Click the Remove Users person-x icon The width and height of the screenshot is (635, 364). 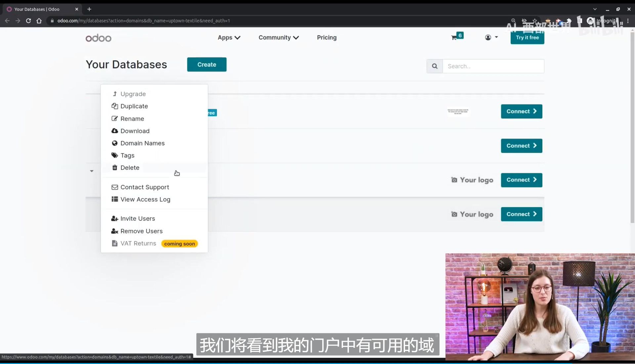tap(115, 231)
